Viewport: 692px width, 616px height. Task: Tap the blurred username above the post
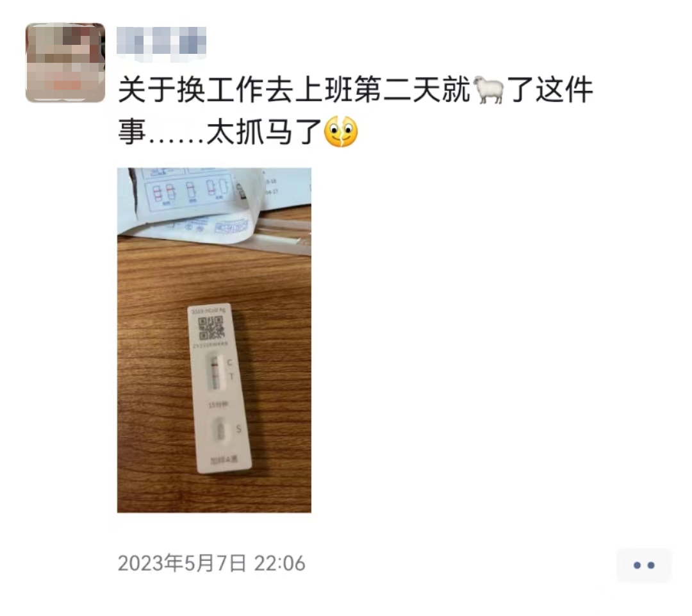161,43
